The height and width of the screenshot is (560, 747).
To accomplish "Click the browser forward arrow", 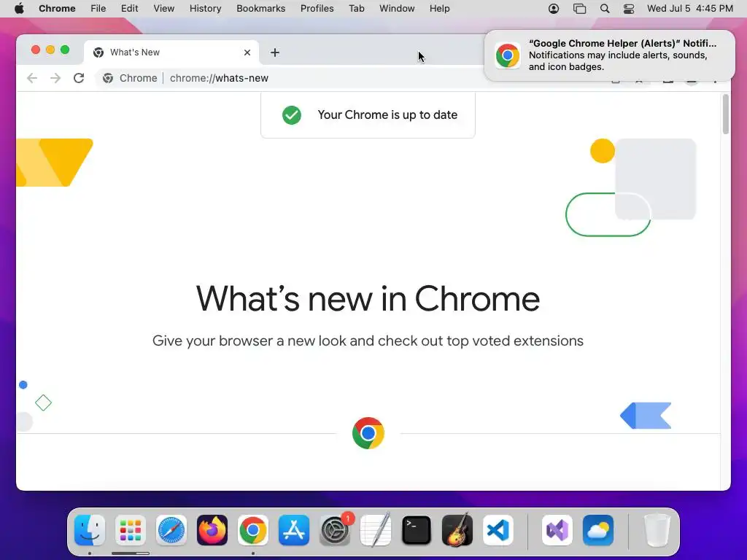I will tap(55, 78).
